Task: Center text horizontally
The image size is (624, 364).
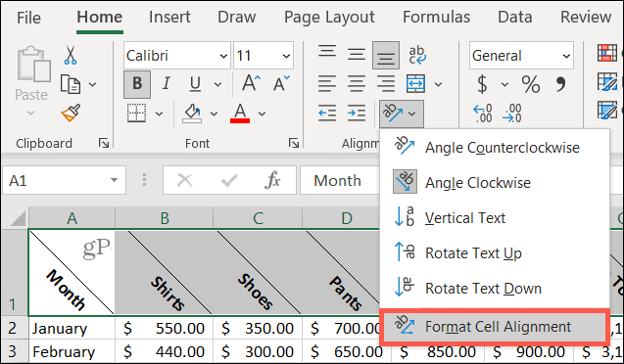Action: point(357,84)
